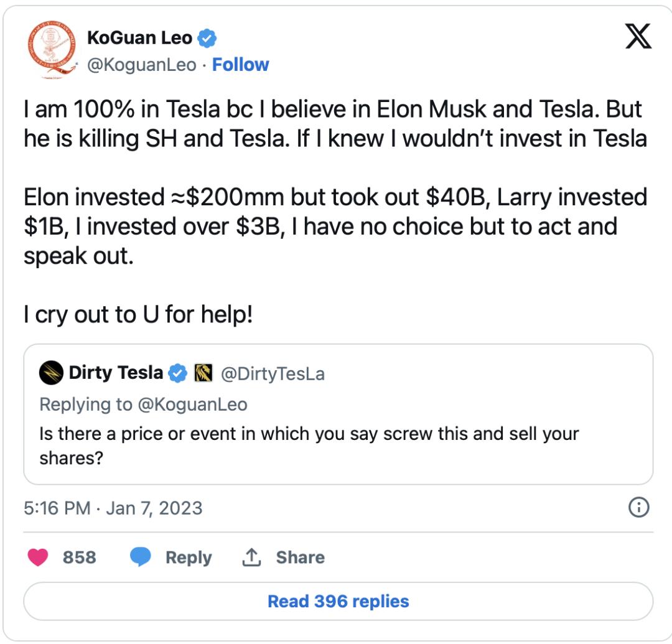
Task: Click the Share text label
Action: [x=300, y=558]
